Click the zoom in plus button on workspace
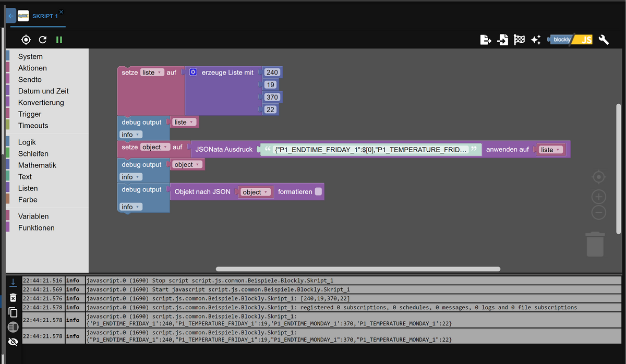 pyautogui.click(x=598, y=197)
